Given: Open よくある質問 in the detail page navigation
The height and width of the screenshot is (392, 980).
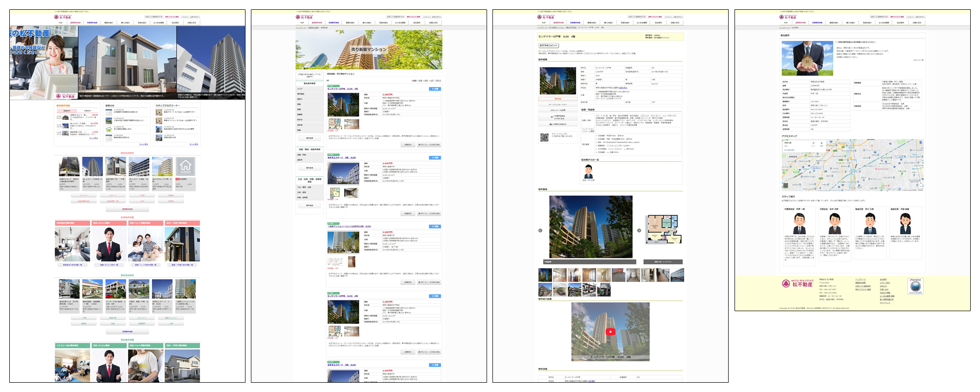Looking at the screenshot, I should (642, 23).
